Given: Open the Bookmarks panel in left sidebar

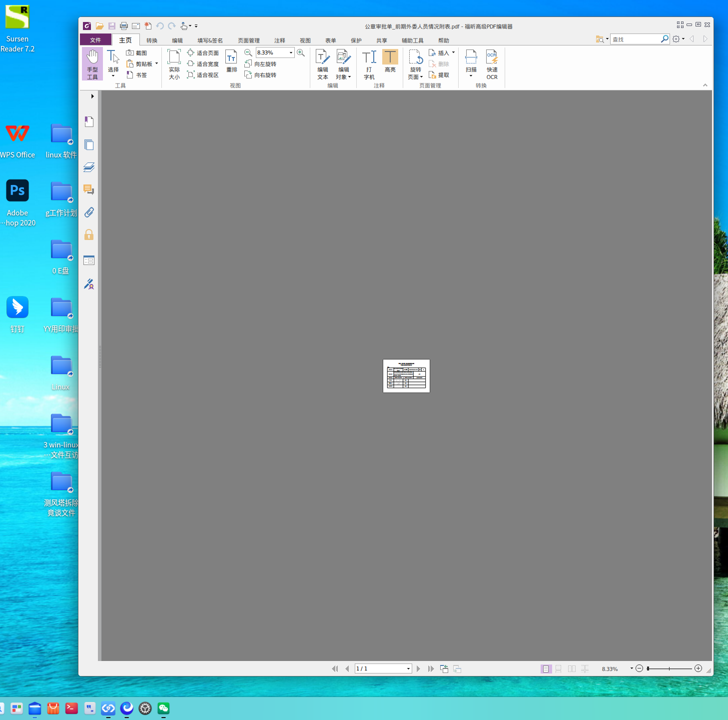Looking at the screenshot, I should point(89,121).
